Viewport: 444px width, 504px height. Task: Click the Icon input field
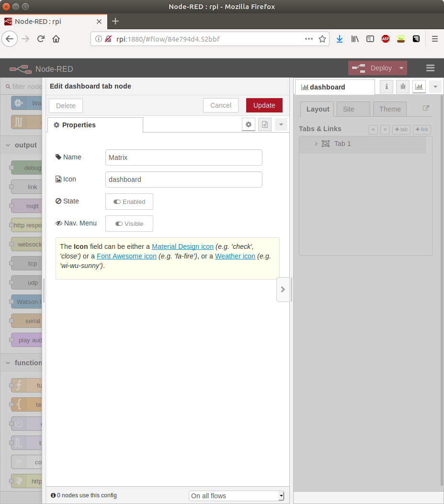click(184, 179)
